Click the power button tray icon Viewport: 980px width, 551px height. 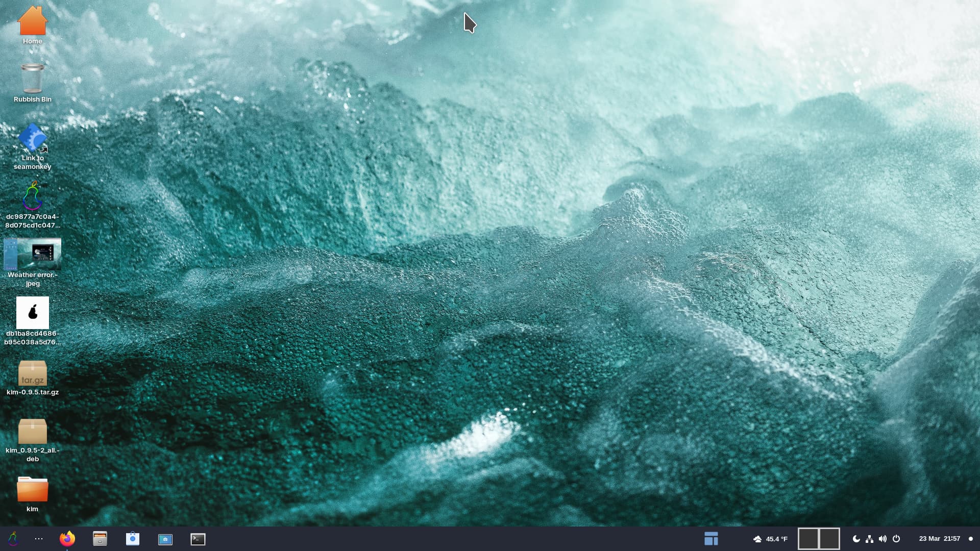(x=896, y=539)
